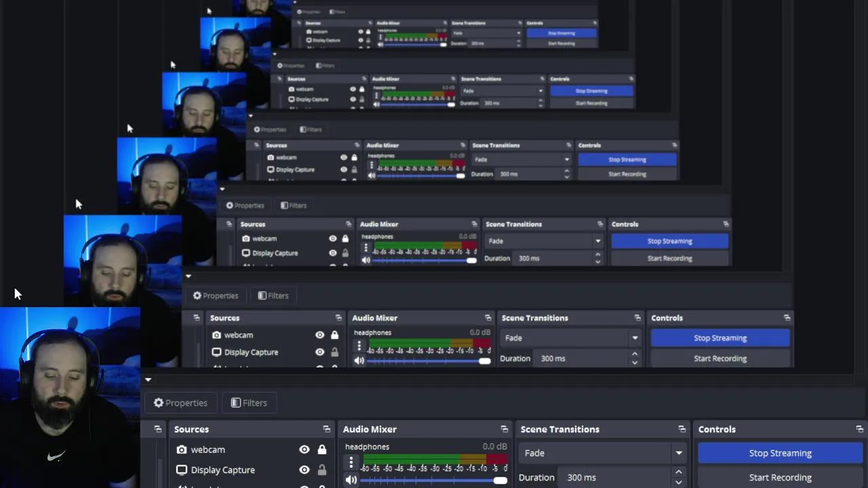
Task: Click the headphones volume slider in the largest Audio Mixer
Action: tap(434, 481)
